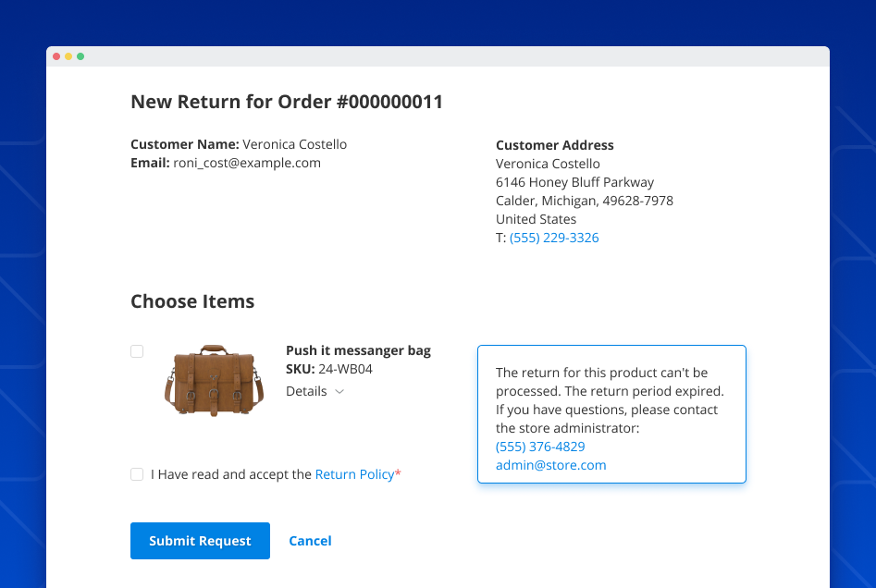
Task: Maximize the window with the green button
Action: (82, 56)
